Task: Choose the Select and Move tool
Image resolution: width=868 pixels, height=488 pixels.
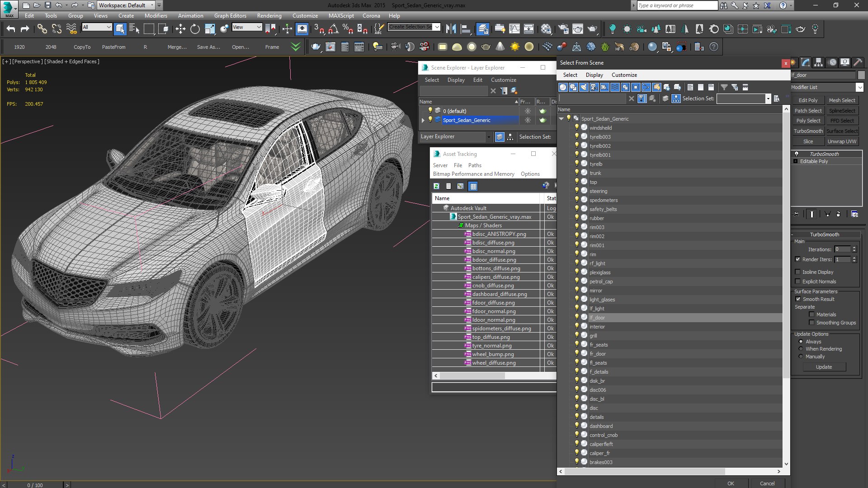Action: click(180, 29)
